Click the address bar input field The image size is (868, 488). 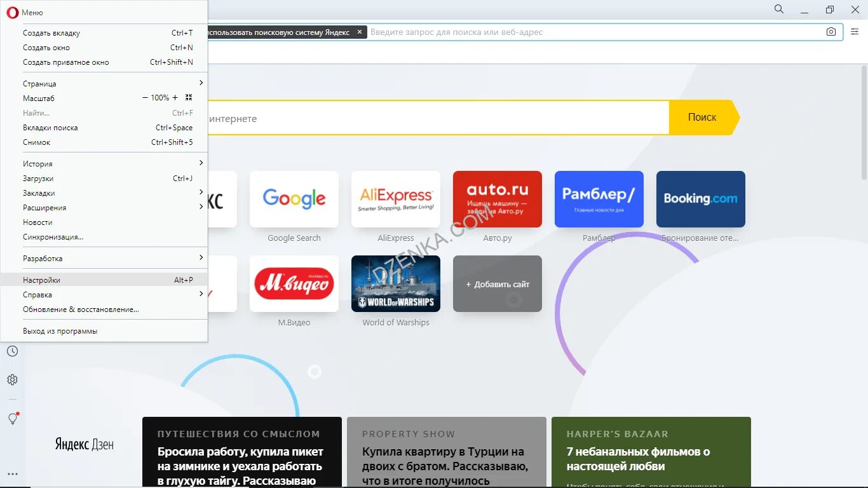[x=594, y=32]
